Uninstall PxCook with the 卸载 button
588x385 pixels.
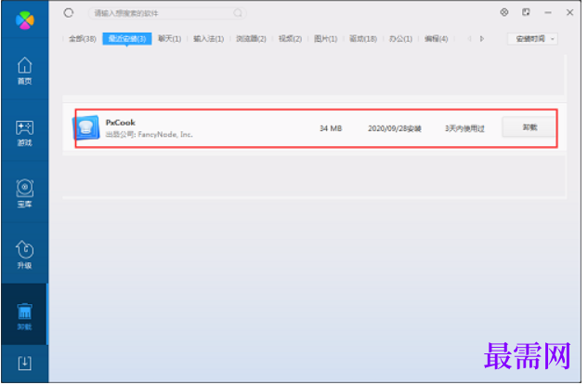click(529, 127)
